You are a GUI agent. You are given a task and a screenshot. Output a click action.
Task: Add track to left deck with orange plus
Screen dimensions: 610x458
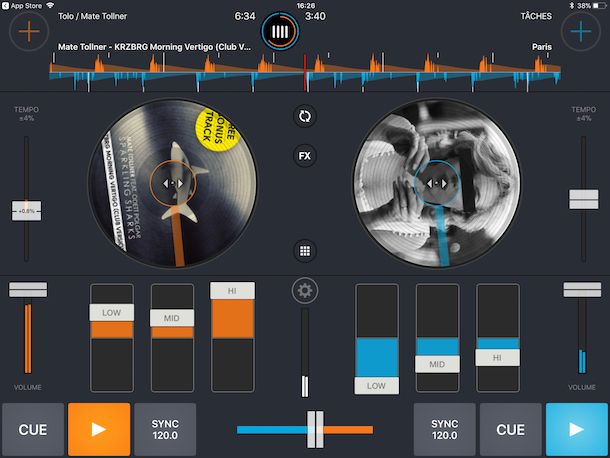click(29, 31)
